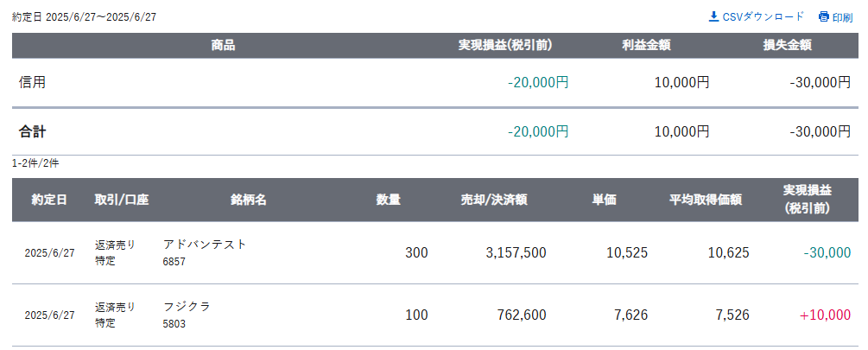Click the 数量 column header
Image resolution: width=868 pixels, height=350 pixels.
click(389, 200)
